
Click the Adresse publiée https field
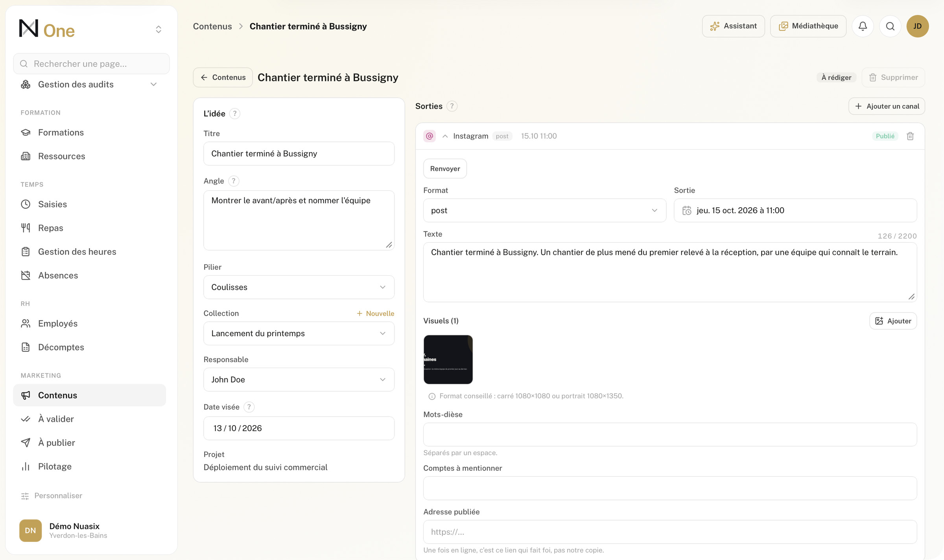click(670, 532)
